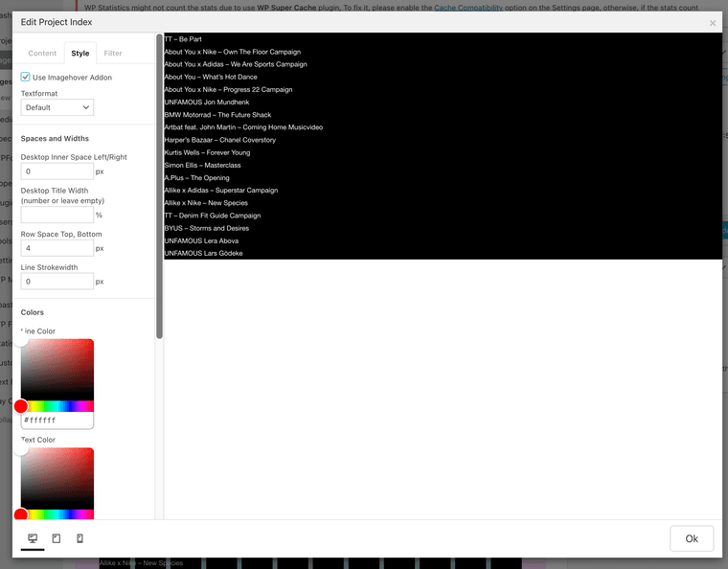Click the Desktop Title Width input field
The width and height of the screenshot is (728, 569).
(x=57, y=216)
